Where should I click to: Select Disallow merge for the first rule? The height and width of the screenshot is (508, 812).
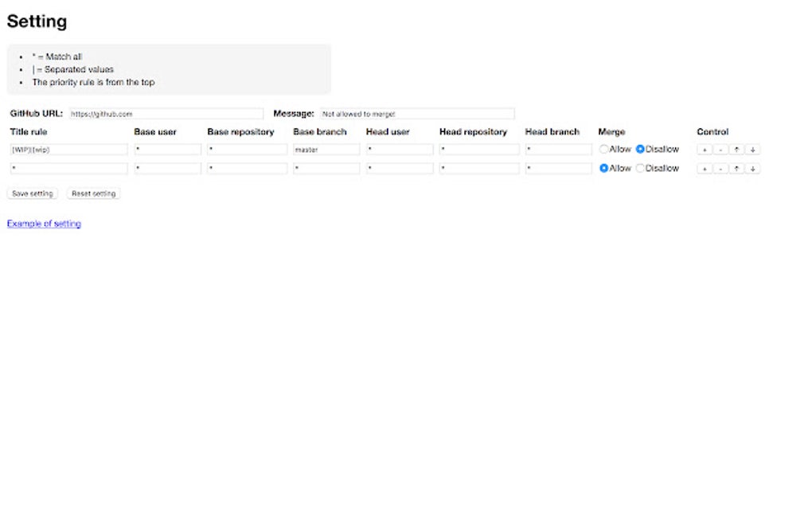pyautogui.click(x=640, y=149)
